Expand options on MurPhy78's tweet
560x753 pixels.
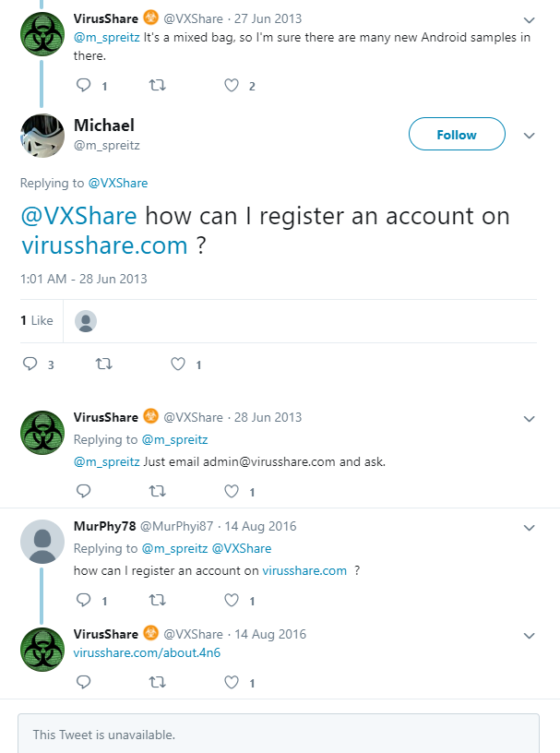(x=530, y=527)
